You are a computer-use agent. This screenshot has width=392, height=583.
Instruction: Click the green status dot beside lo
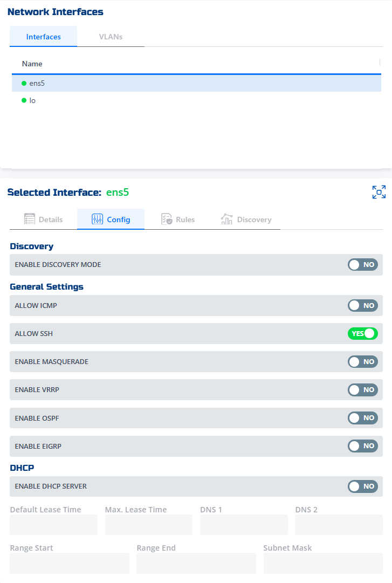coord(24,100)
